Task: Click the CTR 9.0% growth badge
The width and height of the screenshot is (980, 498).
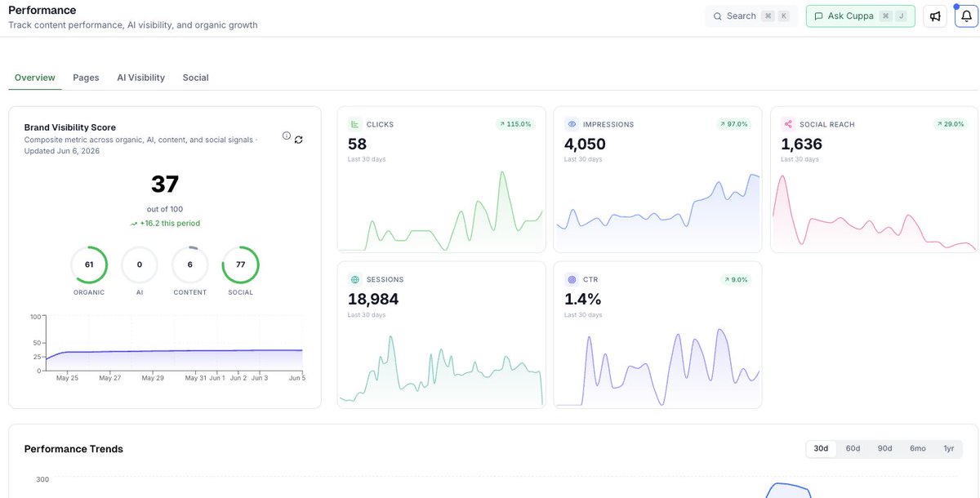Action: [735, 279]
